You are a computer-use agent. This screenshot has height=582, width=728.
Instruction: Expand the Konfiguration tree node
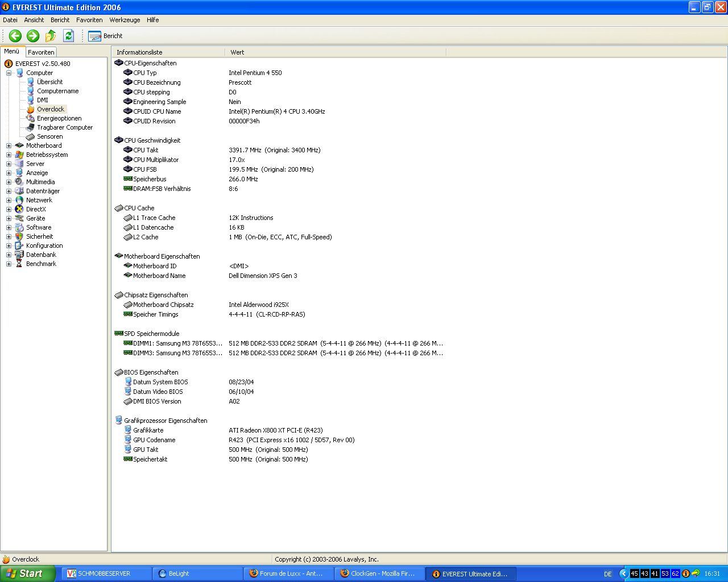9,246
